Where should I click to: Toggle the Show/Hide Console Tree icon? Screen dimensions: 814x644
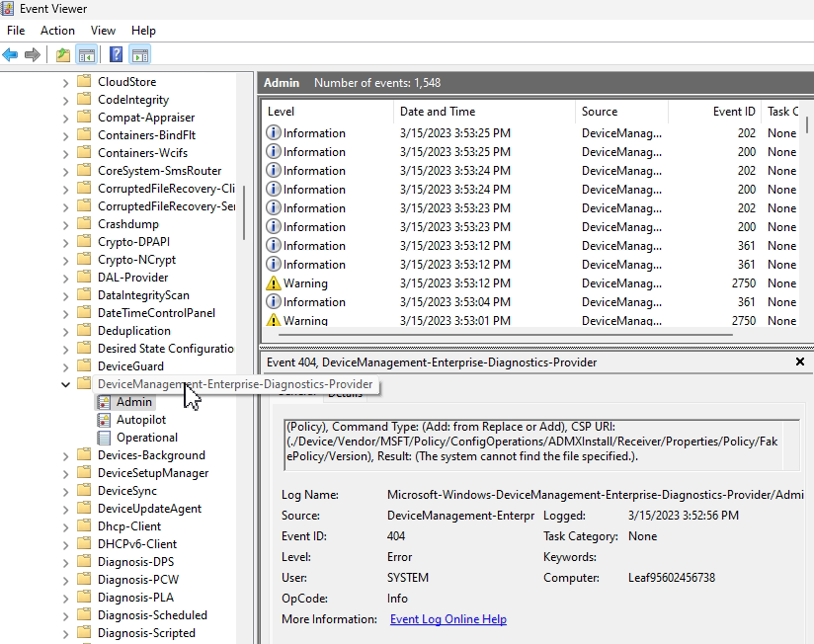[87, 54]
